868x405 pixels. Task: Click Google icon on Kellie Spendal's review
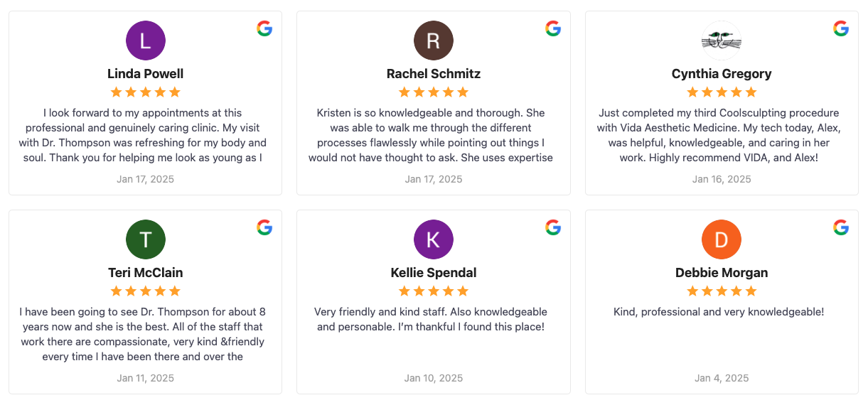[x=553, y=227]
